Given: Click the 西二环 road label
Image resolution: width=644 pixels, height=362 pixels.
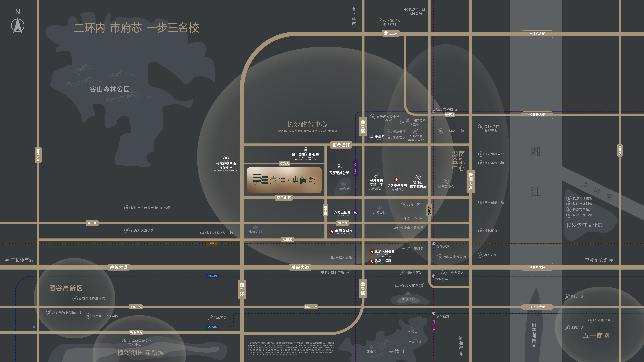Looking at the screenshot, I should tap(242, 290).
